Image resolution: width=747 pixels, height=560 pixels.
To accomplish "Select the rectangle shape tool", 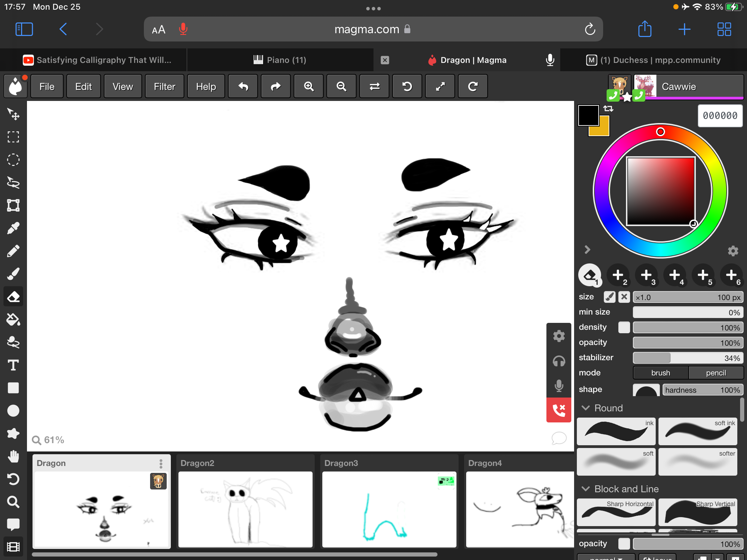I will pos(13,388).
